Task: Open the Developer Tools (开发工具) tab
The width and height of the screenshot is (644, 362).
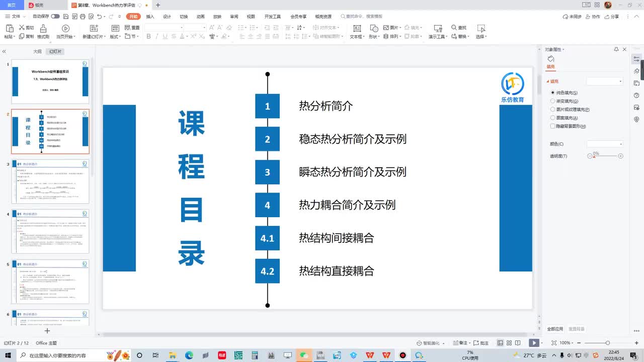Action: click(272, 17)
